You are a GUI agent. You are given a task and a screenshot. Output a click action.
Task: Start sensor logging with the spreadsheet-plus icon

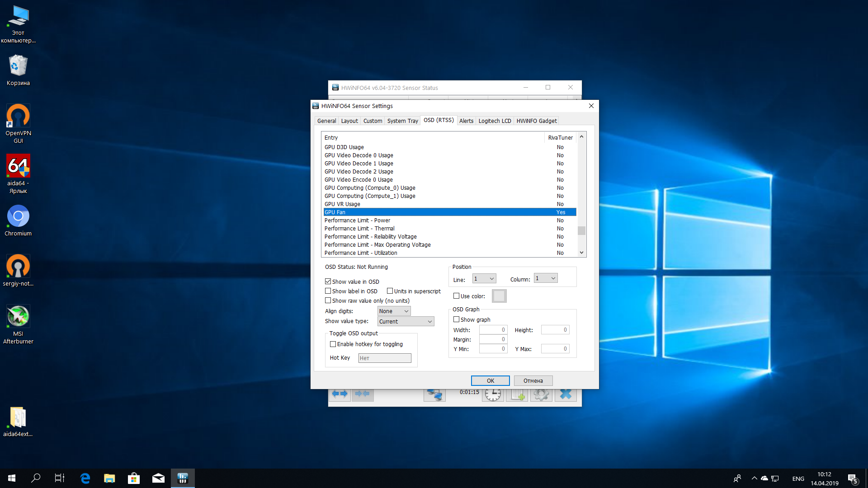click(x=517, y=395)
